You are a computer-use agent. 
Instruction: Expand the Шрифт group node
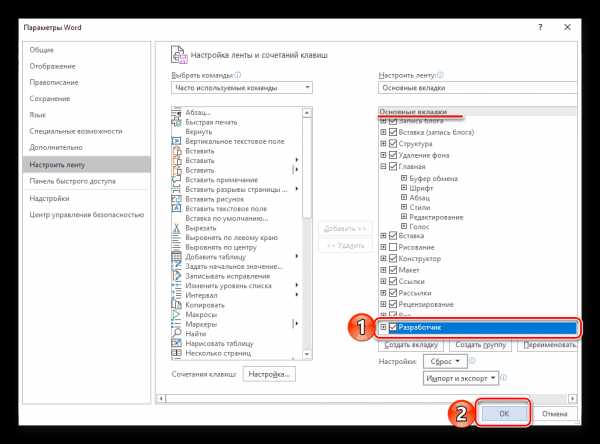click(x=404, y=188)
